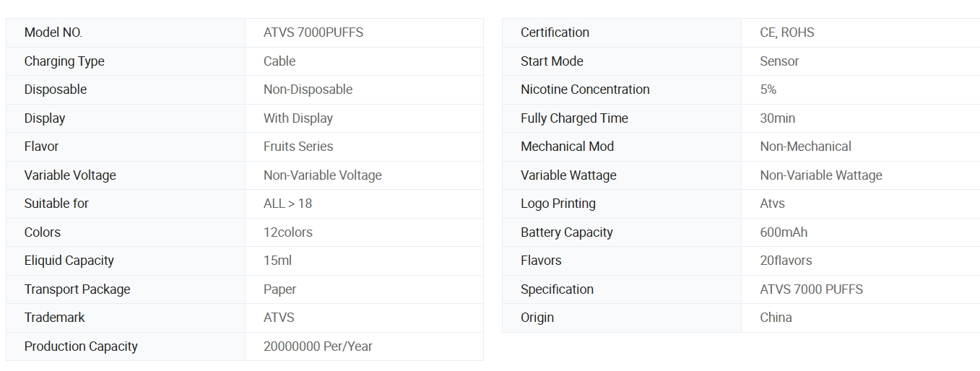Click the Nicotine Concentration label

[x=585, y=90]
